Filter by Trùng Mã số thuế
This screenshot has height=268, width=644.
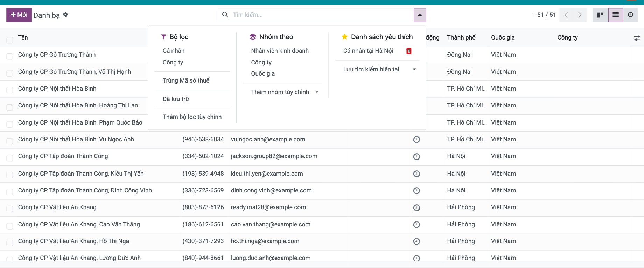coord(186,80)
